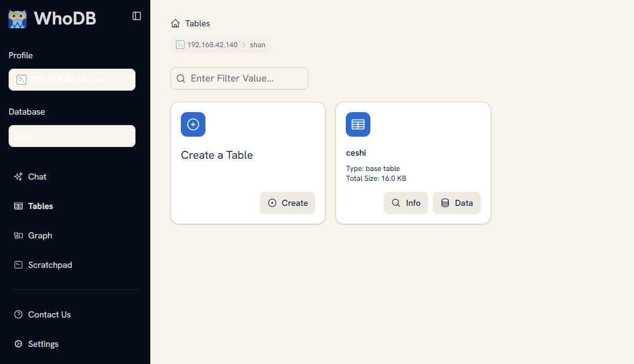
Task: Click the search magnifier icon in filter box
Action: 181,78
